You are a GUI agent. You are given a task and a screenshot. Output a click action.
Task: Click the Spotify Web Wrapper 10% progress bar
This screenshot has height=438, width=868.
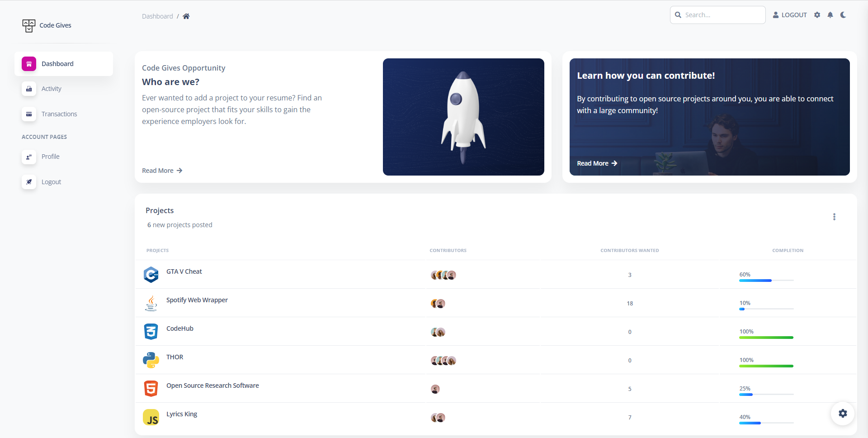(x=766, y=309)
